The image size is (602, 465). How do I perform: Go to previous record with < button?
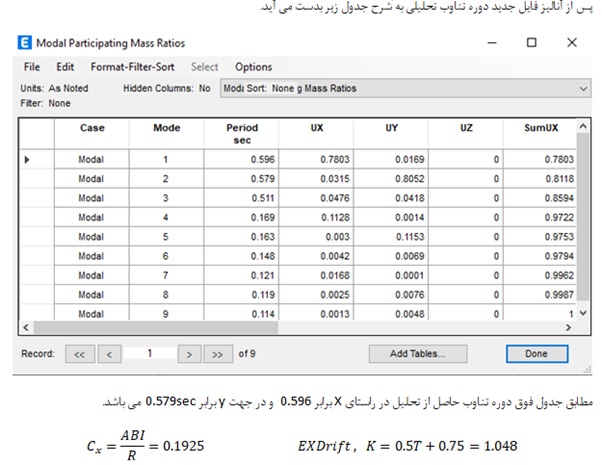pyautogui.click(x=110, y=353)
